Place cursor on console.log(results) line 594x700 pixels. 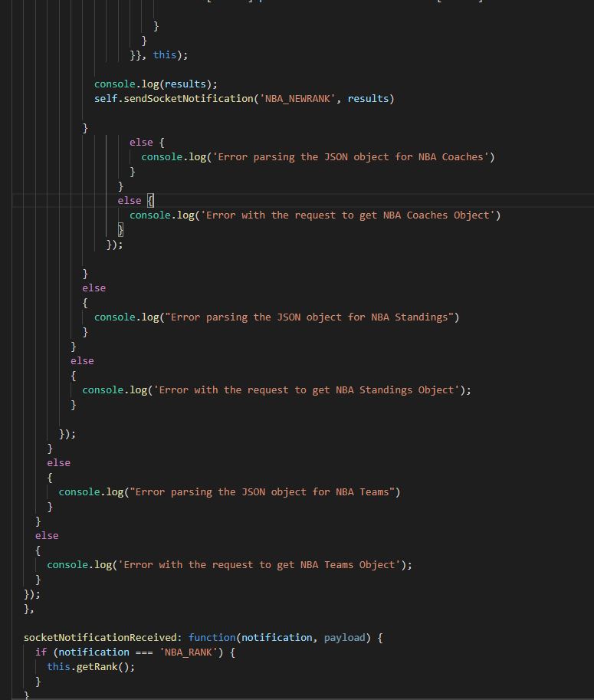(x=156, y=84)
